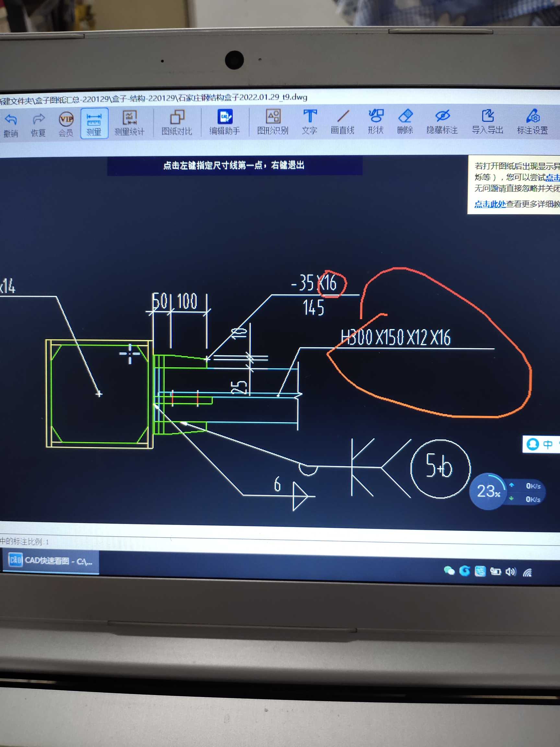Click the volume speaker tray icon
This screenshot has height=747, width=560.
click(511, 571)
